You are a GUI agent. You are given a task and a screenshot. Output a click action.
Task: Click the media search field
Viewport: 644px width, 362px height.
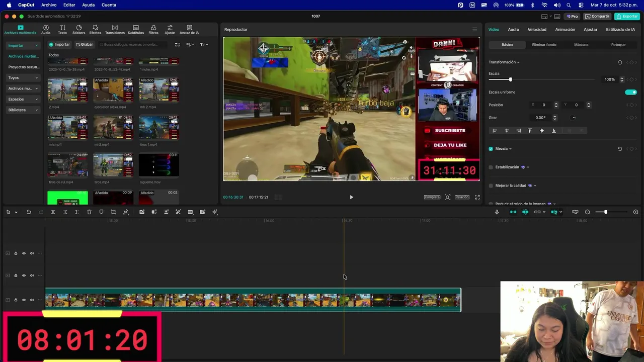133,45
